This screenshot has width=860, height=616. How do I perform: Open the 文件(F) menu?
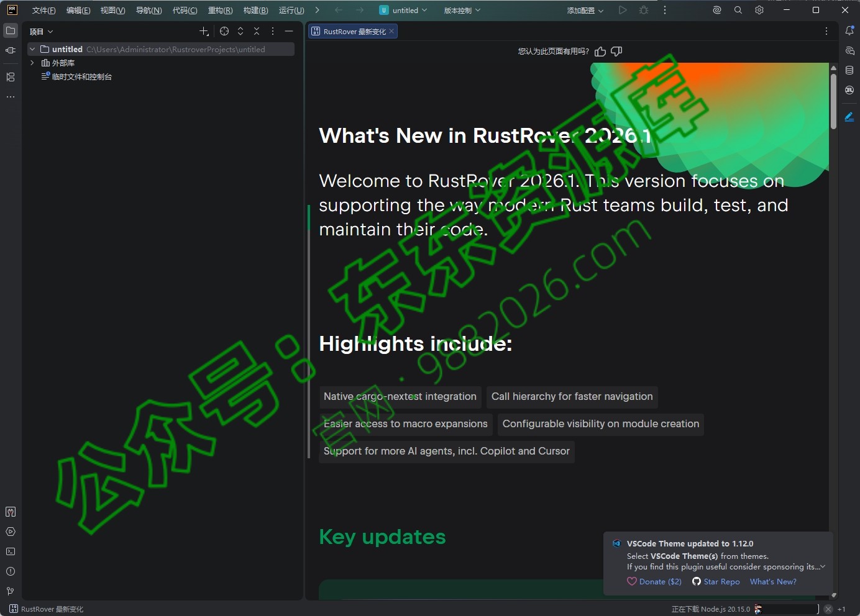(x=43, y=11)
